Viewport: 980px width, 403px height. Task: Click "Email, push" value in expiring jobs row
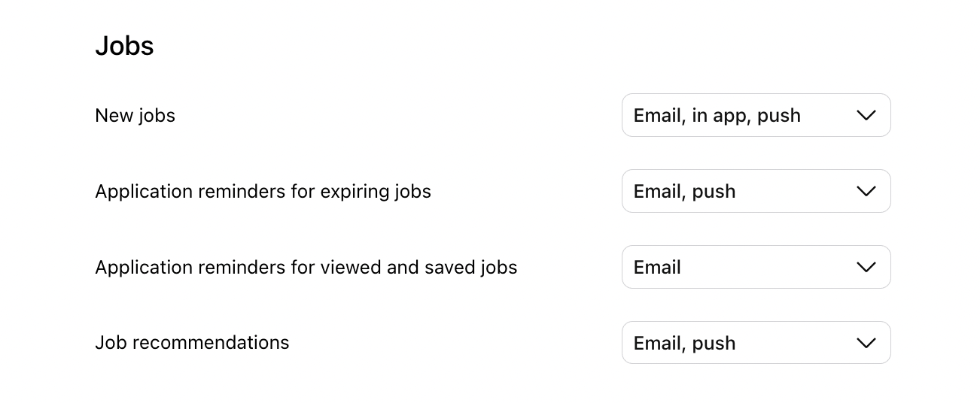pyautogui.click(x=684, y=191)
